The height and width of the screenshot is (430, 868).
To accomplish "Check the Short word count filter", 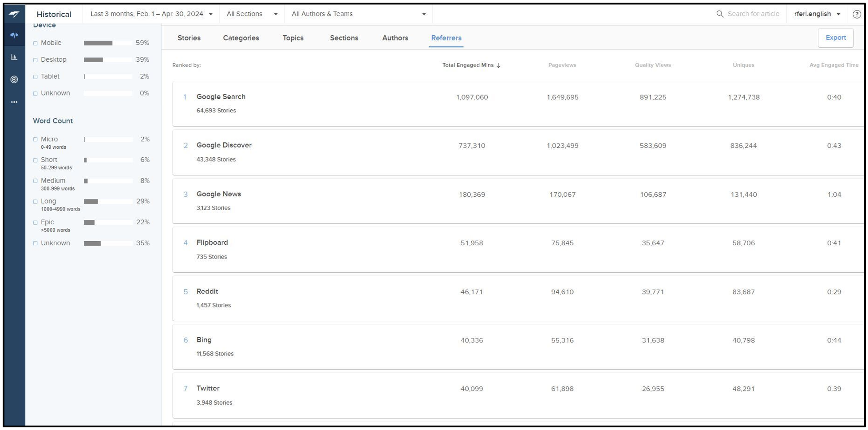I will tap(36, 160).
